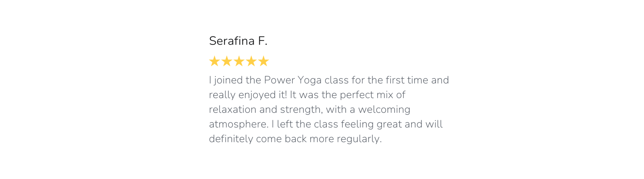Click the word "welcoming"
644x179 pixels.
pos(384,110)
